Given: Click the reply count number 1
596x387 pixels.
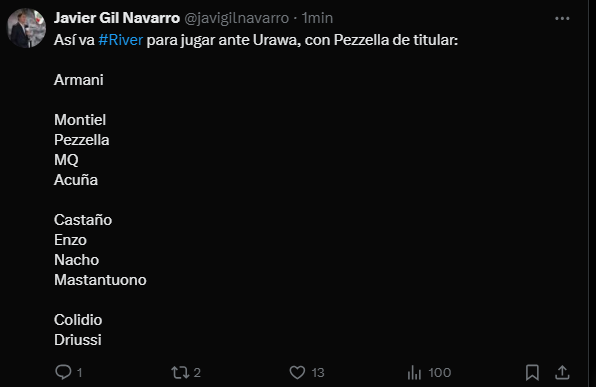Looking at the screenshot, I should [79, 373].
